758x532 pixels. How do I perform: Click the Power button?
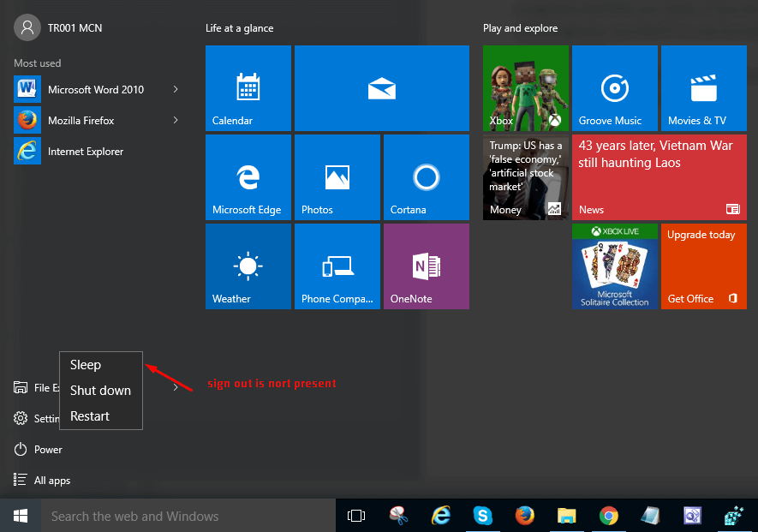(48, 450)
